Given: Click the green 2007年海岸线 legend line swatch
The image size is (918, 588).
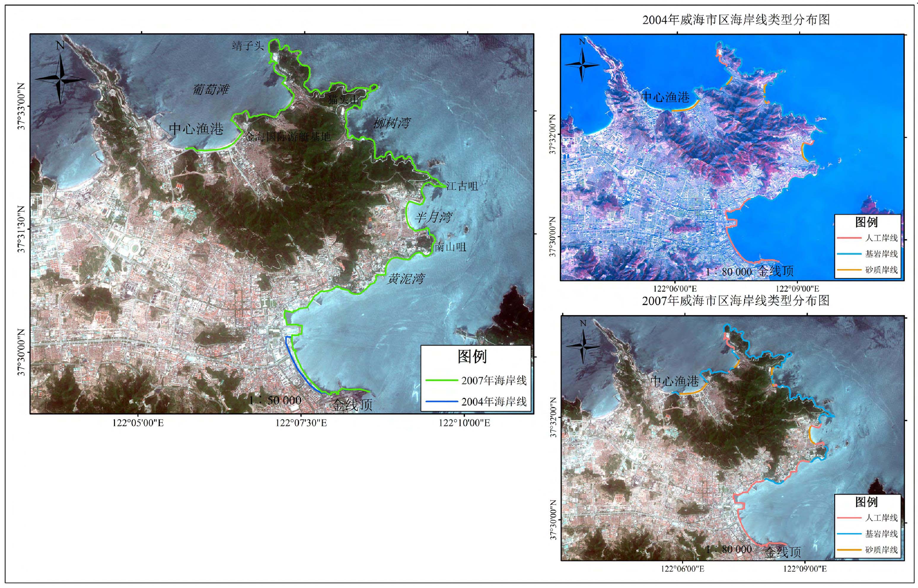Looking at the screenshot, I should pyautogui.click(x=442, y=380).
